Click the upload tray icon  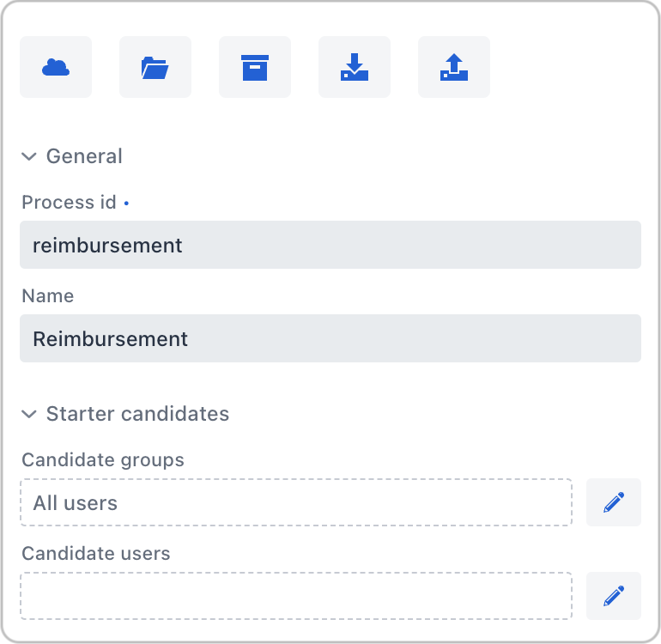point(454,67)
